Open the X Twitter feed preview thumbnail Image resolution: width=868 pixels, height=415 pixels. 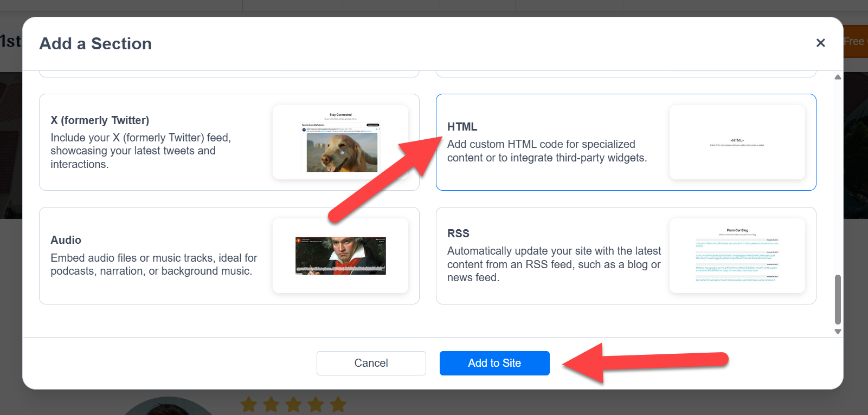pos(340,142)
